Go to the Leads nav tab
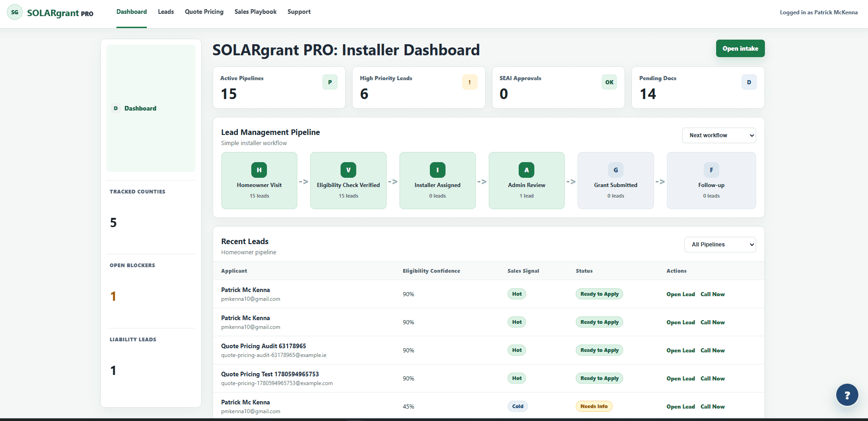Viewport: 868px width, 421px height. point(166,12)
